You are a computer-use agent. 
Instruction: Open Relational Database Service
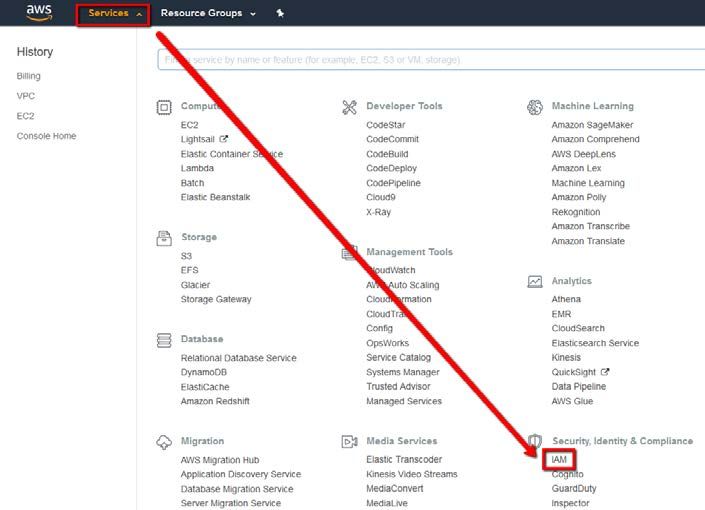click(239, 358)
